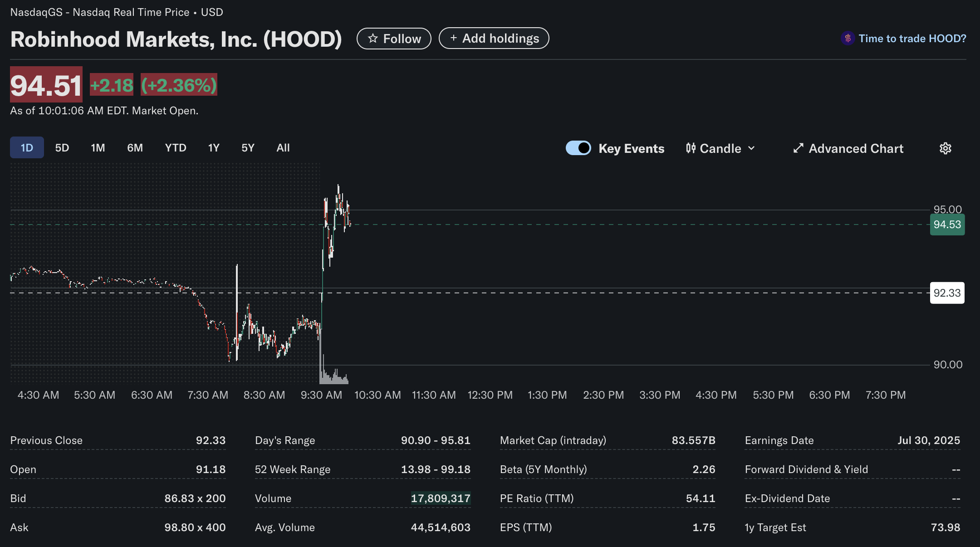Click the Beta (5Y Monthly) value 2.26
The width and height of the screenshot is (980, 547).
pyautogui.click(x=704, y=469)
